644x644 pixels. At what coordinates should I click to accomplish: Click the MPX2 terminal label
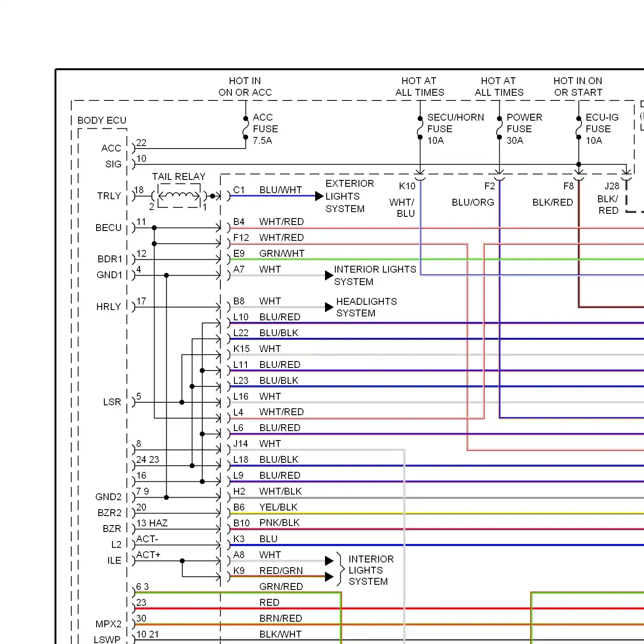click(109, 624)
